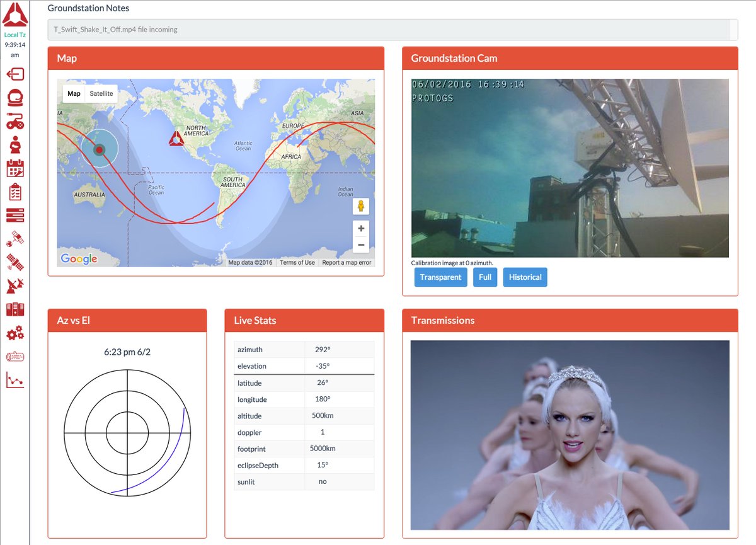Click the Historical camera button
The width and height of the screenshot is (756, 545).
[525, 277]
